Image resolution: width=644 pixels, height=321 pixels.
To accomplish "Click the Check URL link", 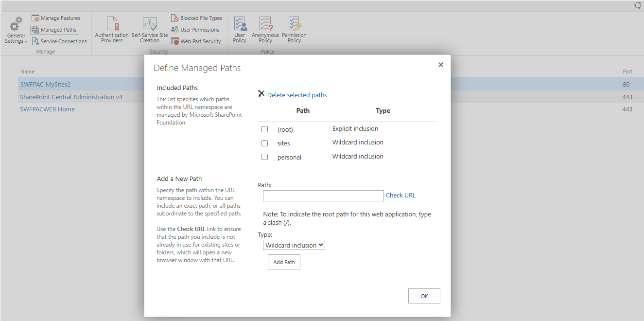I will pyautogui.click(x=401, y=196).
